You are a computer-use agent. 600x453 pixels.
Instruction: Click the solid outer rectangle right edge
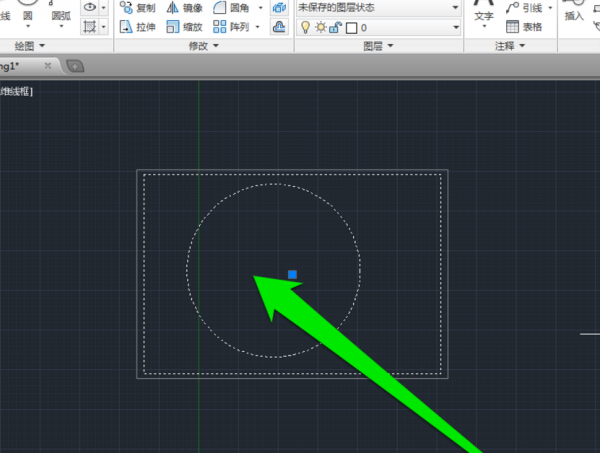tap(447, 274)
